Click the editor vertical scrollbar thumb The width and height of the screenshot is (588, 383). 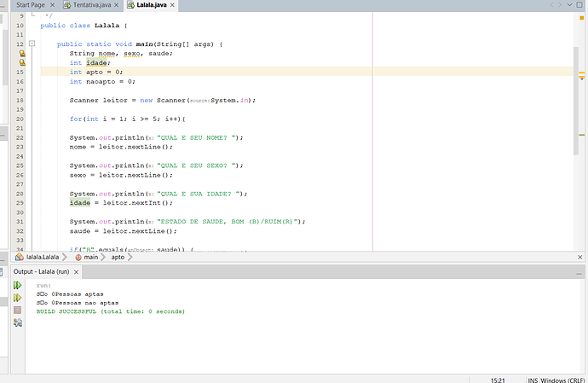pos(576,101)
